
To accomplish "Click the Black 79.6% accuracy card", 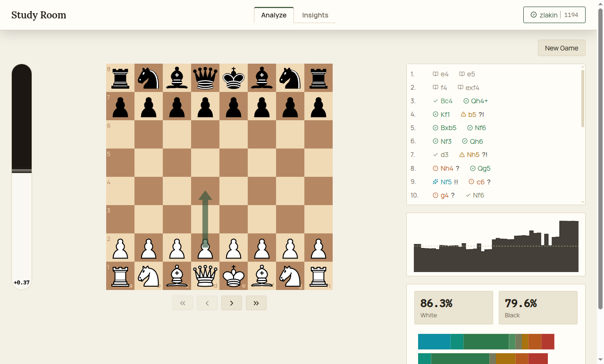I will point(538,307).
